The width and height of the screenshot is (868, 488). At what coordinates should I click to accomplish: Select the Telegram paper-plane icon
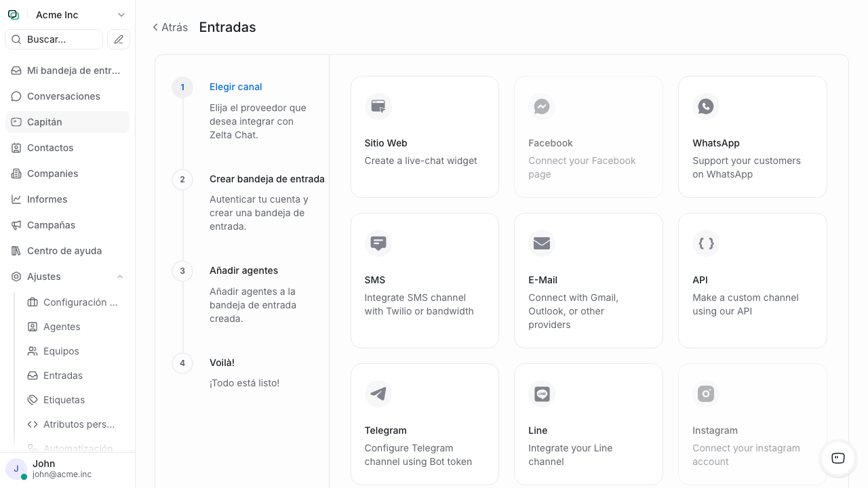coord(378,394)
